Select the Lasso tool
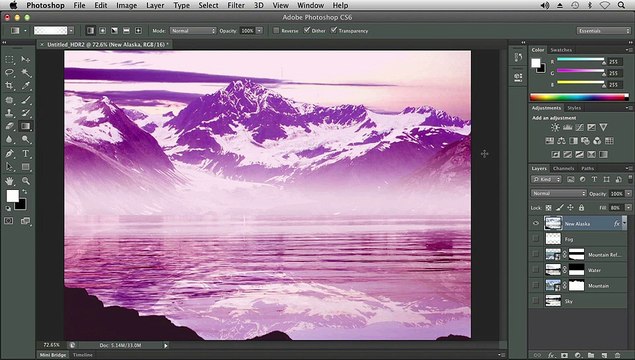The image size is (635, 360). click(x=9, y=73)
